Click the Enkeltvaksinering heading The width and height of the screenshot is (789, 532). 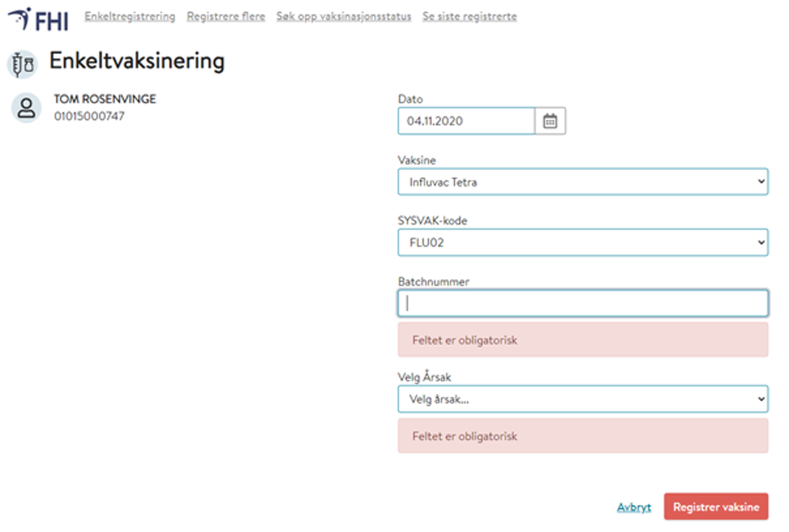coord(137,61)
